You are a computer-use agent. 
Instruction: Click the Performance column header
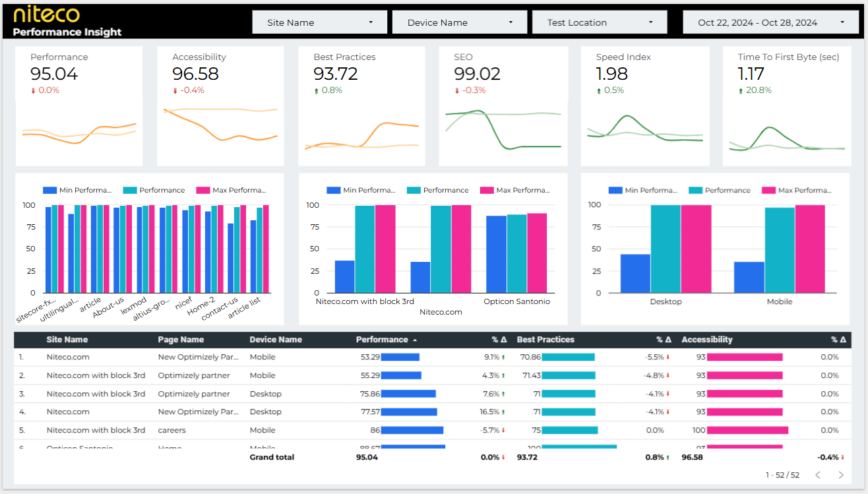[382, 340]
